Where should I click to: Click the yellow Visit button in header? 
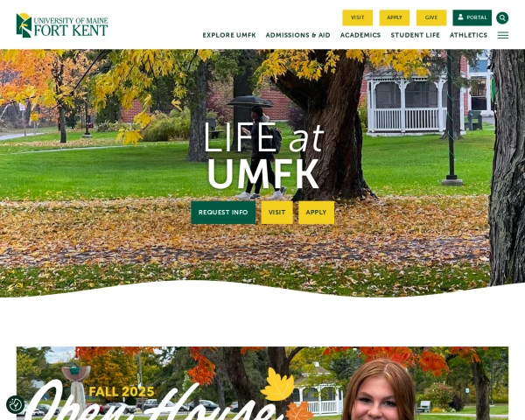point(358,17)
